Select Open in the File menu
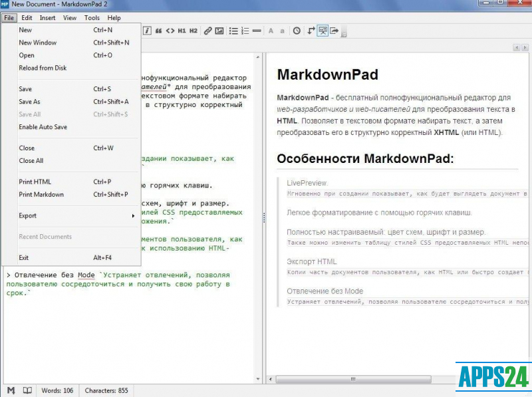This screenshot has height=397, width=532. [71, 55]
